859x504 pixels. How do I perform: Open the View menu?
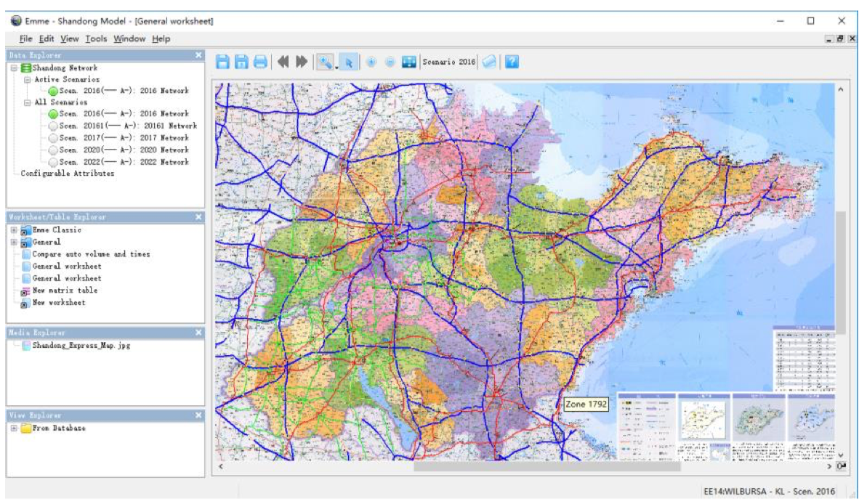click(70, 39)
